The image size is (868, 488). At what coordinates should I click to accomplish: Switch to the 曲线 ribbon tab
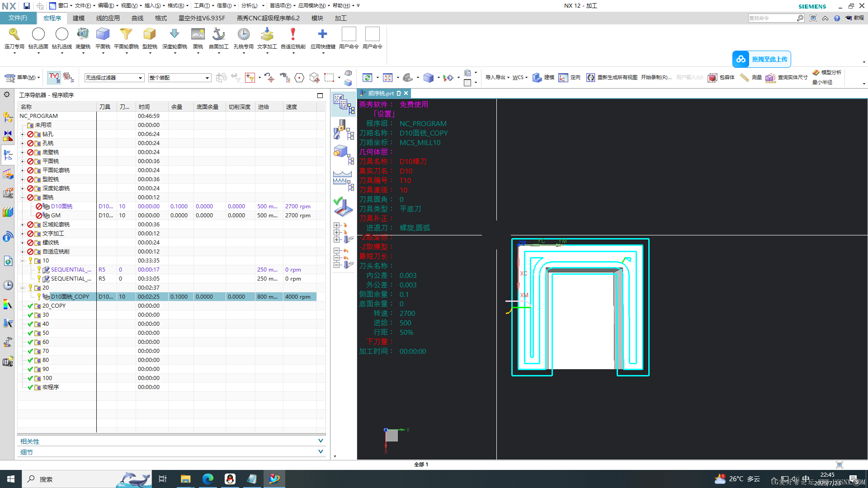tap(137, 18)
